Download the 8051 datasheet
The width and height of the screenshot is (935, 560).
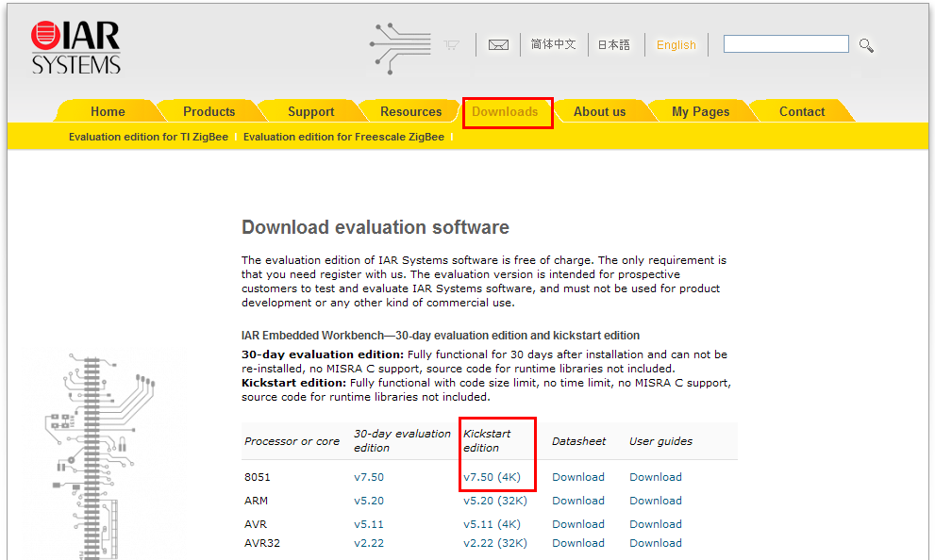point(578,477)
